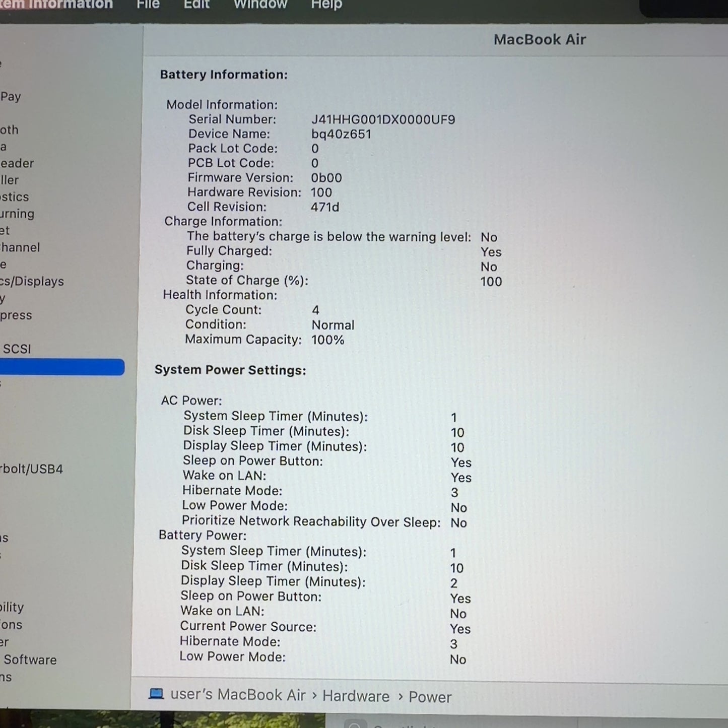Click the "Current Power Source:" label
Viewport: 728px width, 728px height.
click(x=248, y=626)
